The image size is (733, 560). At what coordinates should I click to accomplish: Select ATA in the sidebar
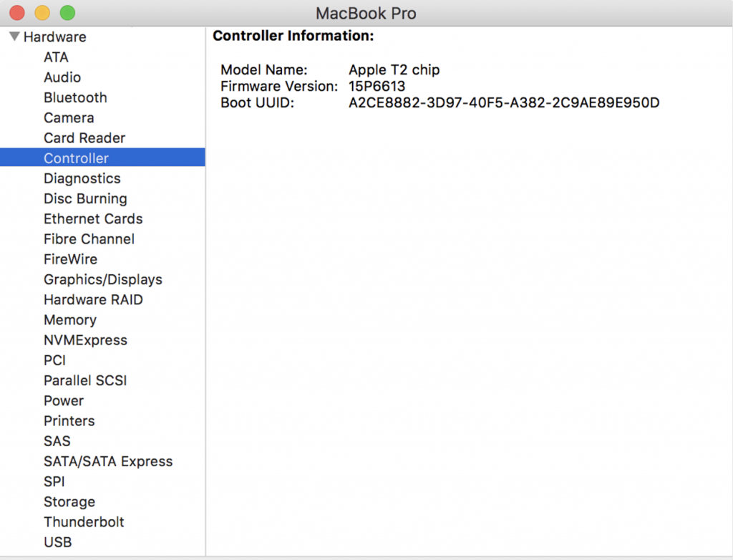tap(56, 57)
